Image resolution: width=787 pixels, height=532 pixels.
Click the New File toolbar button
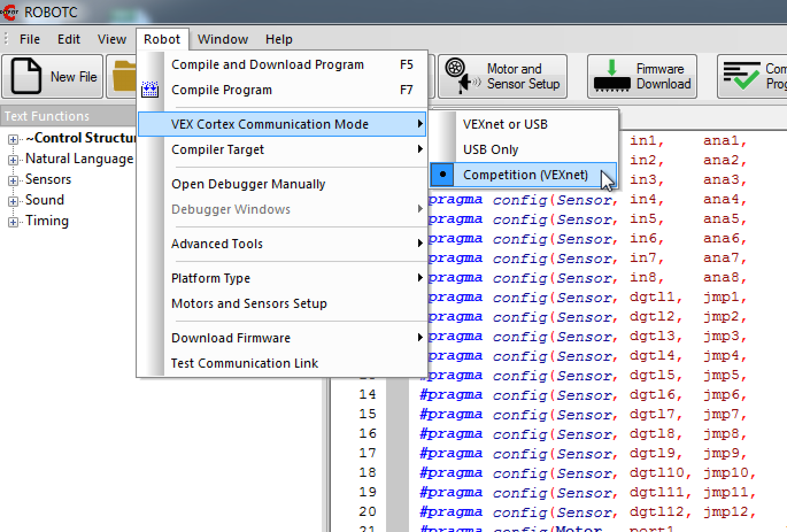[52, 76]
